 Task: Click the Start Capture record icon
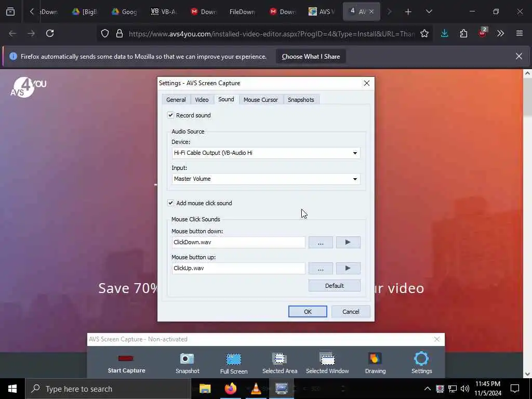tap(126, 358)
